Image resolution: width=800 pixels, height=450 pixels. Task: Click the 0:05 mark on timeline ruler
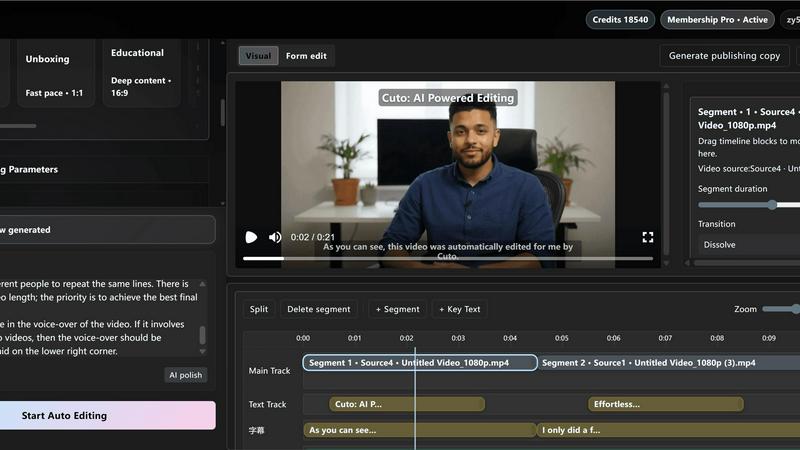pos(561,338)
